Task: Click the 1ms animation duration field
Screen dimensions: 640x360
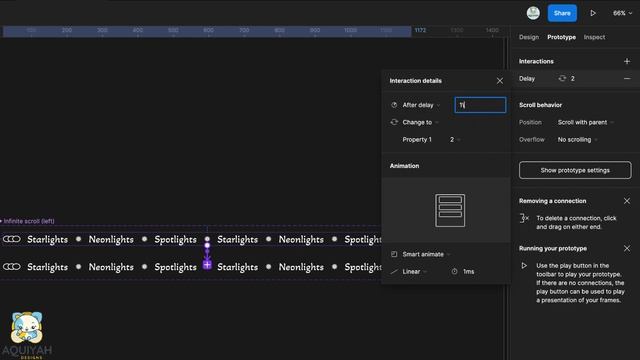Action: click(x=468, y=271)
